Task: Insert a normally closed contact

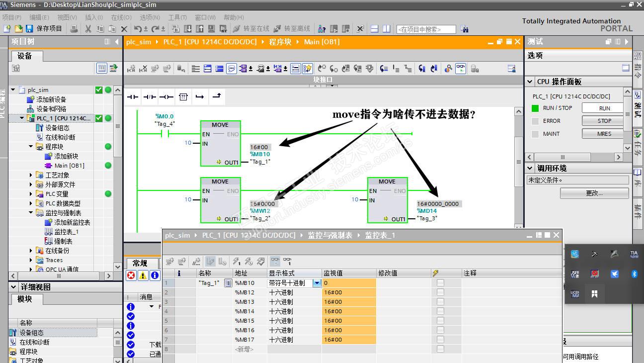Action: (149, 97)
